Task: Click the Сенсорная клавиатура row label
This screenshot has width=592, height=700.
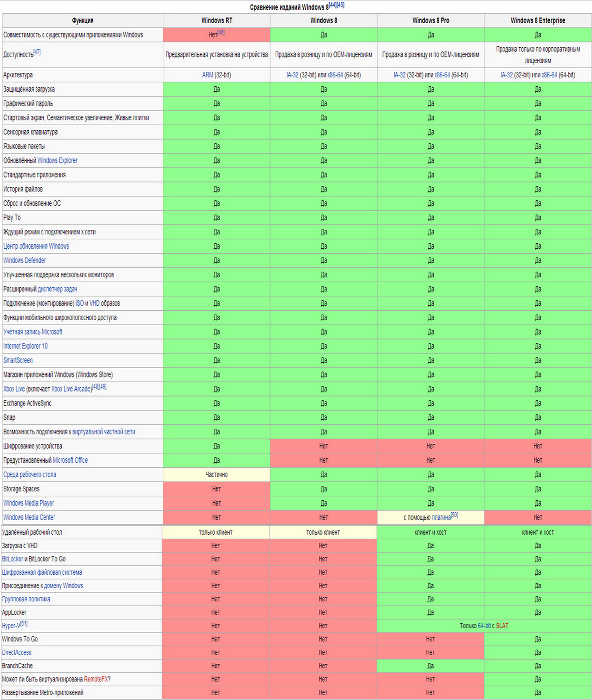Action: click(x=30, y=132)
